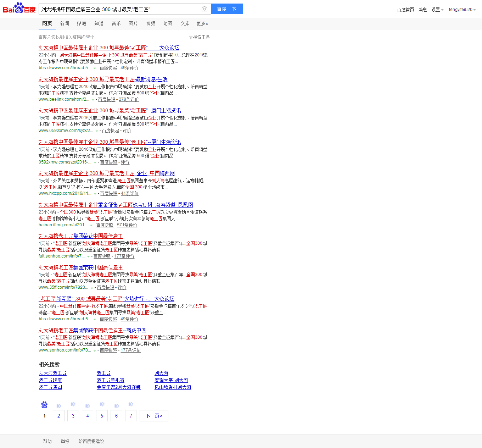Open result titled 最新消息-生活
The height and width of the screenshot is (448, 482).
(x=103, y=79)
